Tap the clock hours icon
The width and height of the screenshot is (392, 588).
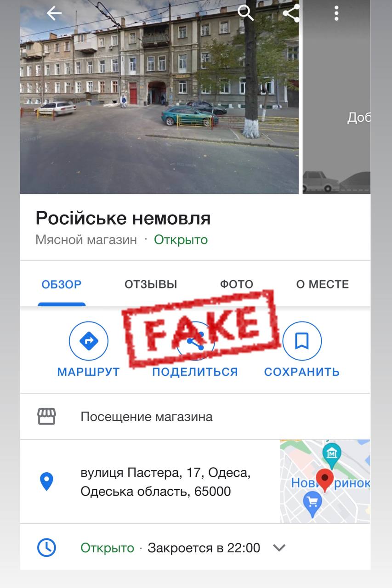click(x=46, y=548)
